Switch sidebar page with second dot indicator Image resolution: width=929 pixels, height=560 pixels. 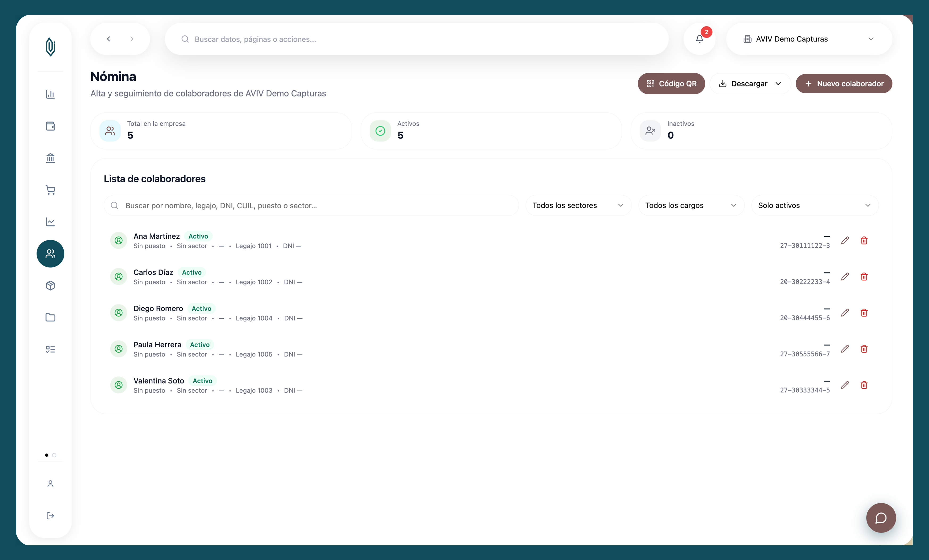(54, 455)
